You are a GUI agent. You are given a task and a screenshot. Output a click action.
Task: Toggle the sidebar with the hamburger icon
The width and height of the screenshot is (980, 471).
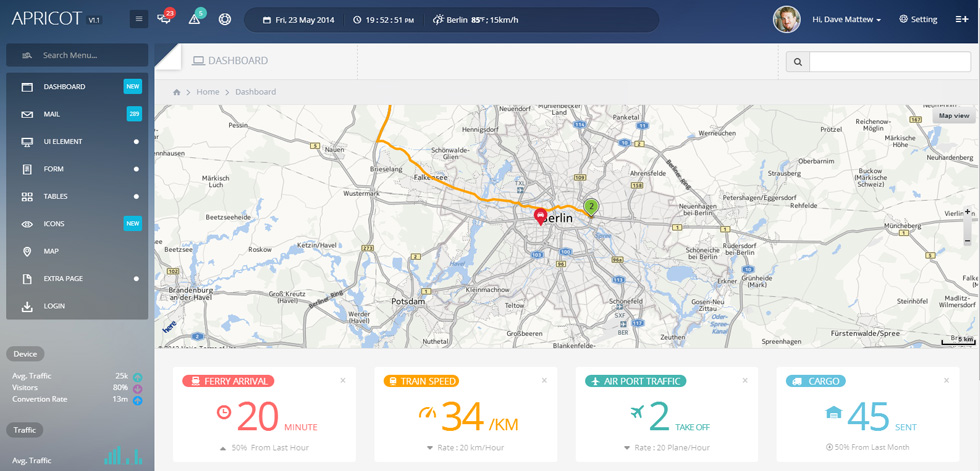[x=139, y=19]
